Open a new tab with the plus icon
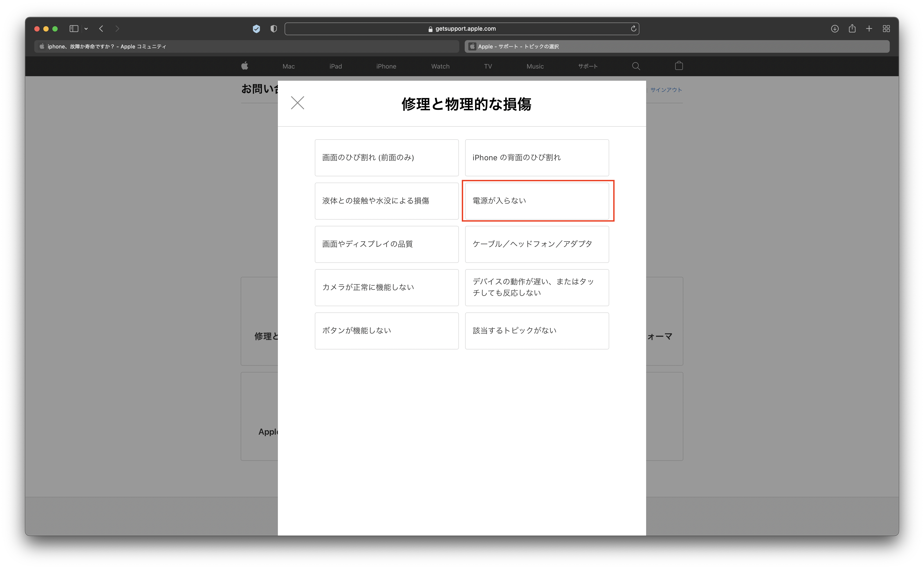 point(869,29)
